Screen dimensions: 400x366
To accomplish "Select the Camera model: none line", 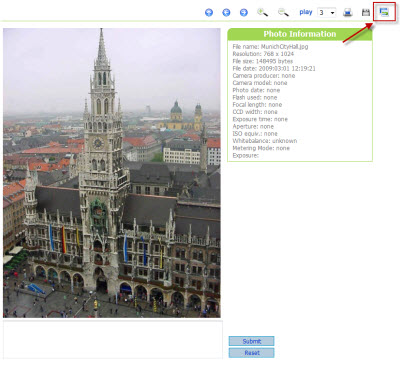I will click(260, 83).
